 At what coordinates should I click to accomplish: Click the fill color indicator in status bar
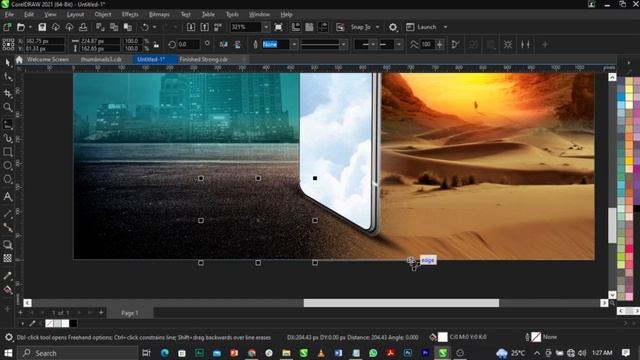point(443,337)
